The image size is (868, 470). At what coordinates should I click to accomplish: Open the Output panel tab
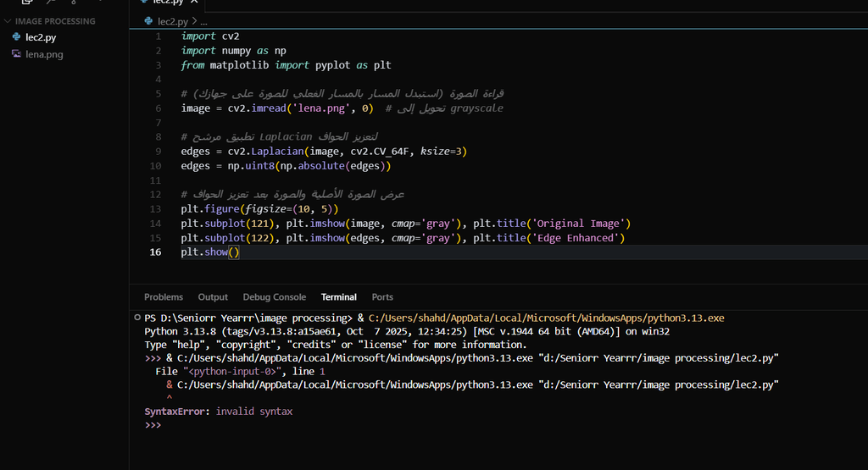click(213, 297)
